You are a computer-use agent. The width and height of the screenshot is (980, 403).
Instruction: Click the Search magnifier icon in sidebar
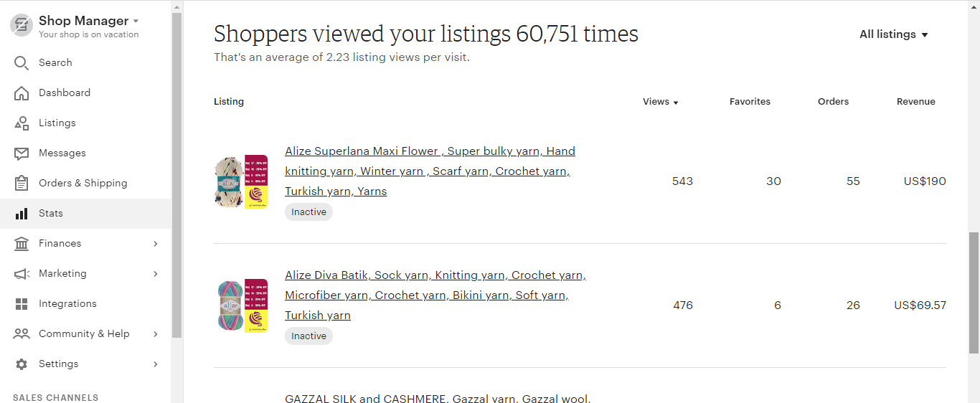[22, 63]
